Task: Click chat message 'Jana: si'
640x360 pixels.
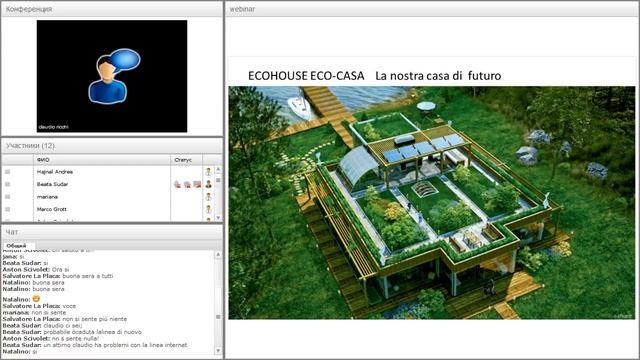Action: tap(13, 257)
